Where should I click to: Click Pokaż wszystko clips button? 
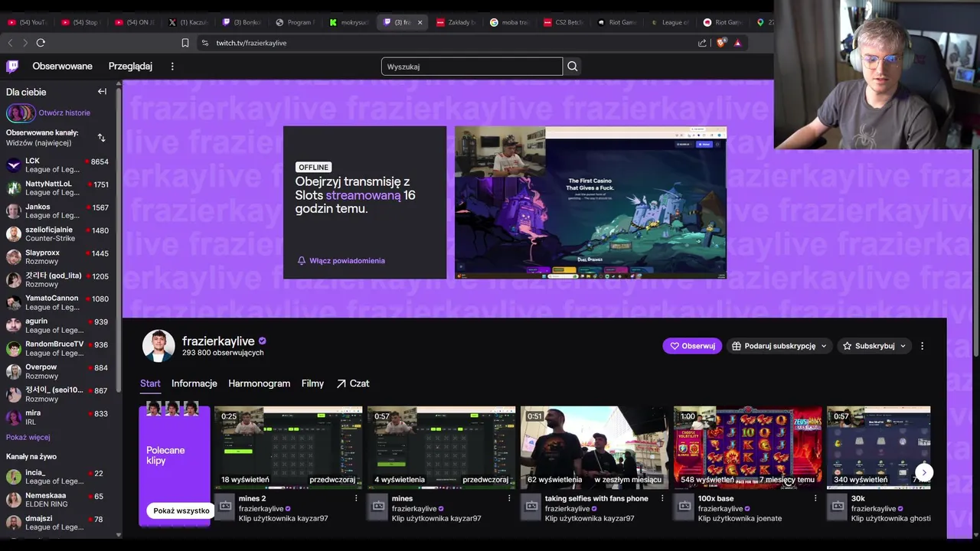click(181, 511)
